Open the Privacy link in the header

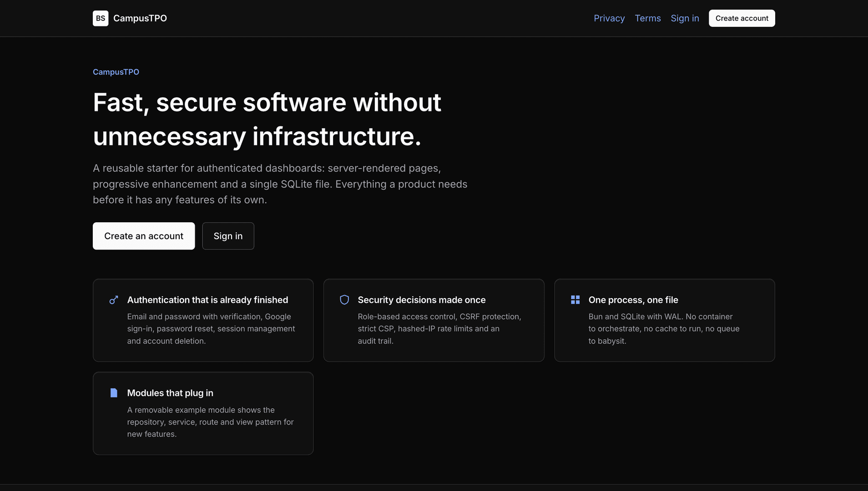[609, 18]
